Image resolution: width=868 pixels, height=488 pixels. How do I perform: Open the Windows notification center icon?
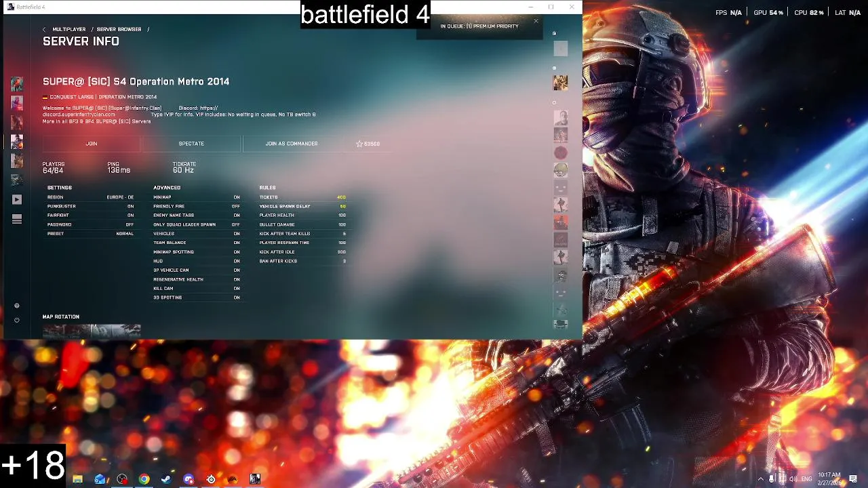coord(853,479)
